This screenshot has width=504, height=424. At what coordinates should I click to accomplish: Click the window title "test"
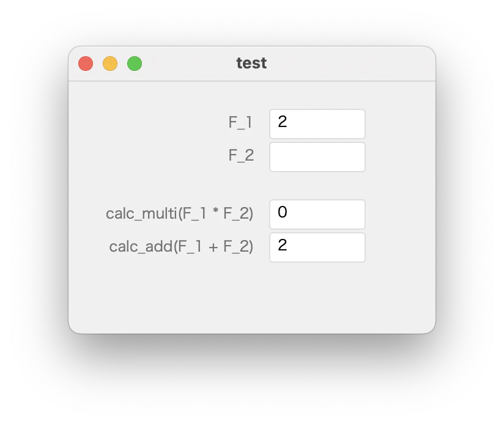251,63
